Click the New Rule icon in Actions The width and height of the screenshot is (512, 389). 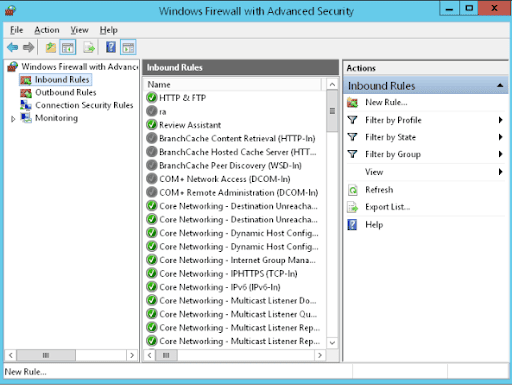click(352, 102)
